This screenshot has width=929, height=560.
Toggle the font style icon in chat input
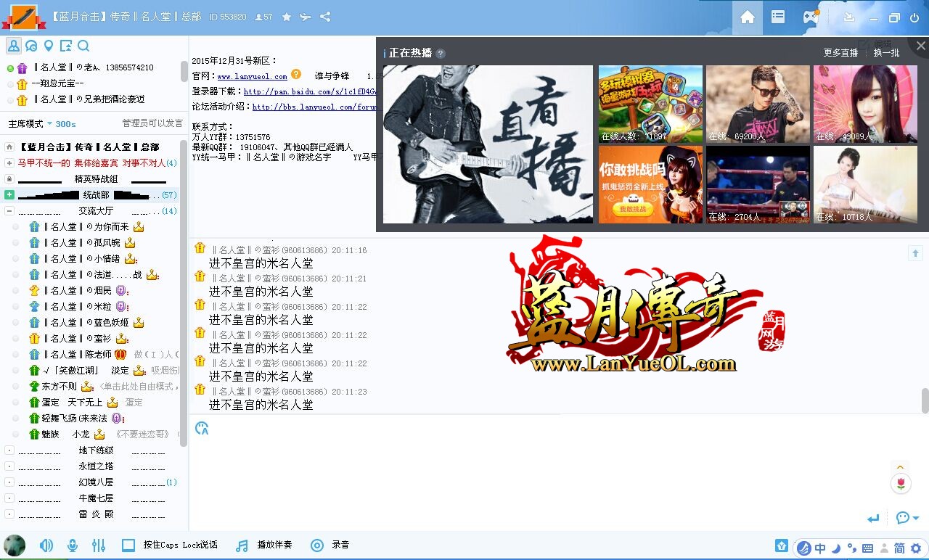(202, 429)
